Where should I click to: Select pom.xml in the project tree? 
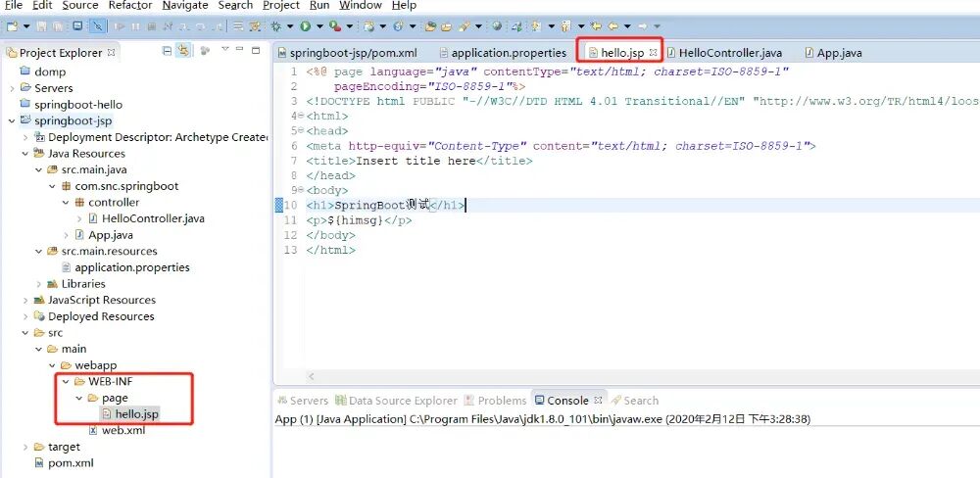coord(63,463)
